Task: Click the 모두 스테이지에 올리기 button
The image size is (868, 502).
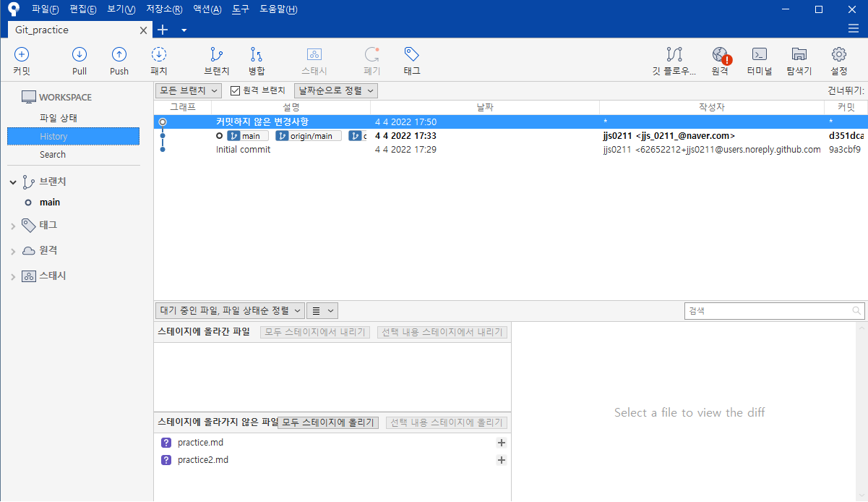Action: [x=328, y=422]
